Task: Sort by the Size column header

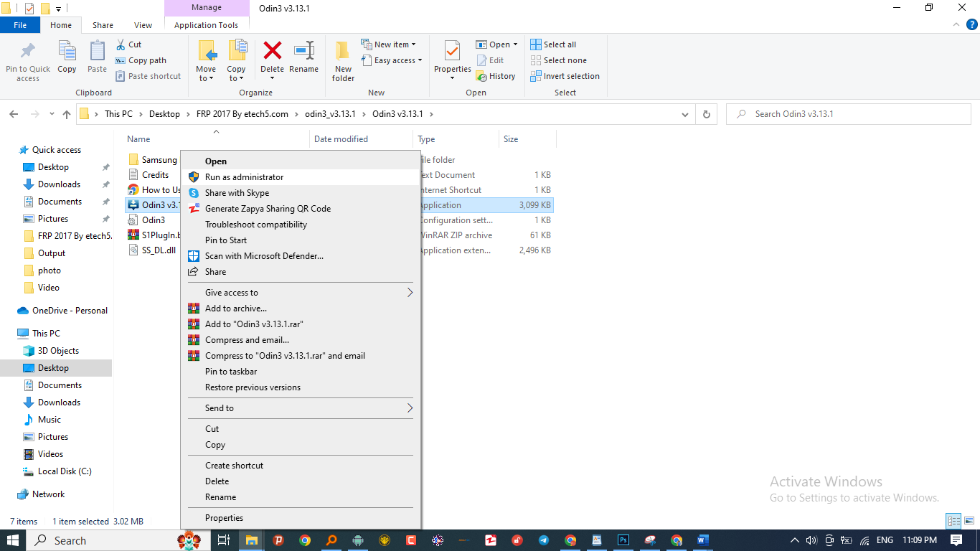Action: click(527, 139)
